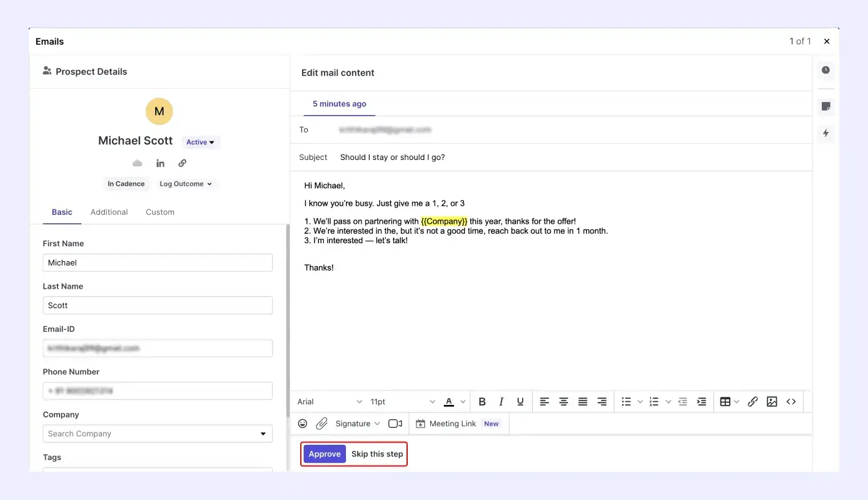868x500 pixels.
Task: Switch to the Additional tab
Action: click(x=109, y=212)
